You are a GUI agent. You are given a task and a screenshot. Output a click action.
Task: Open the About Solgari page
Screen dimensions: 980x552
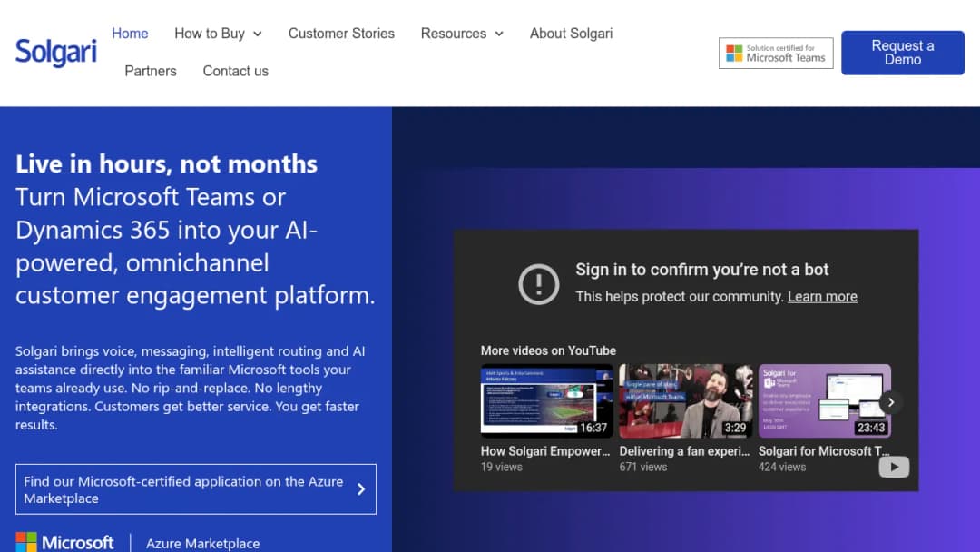[572, 34]
